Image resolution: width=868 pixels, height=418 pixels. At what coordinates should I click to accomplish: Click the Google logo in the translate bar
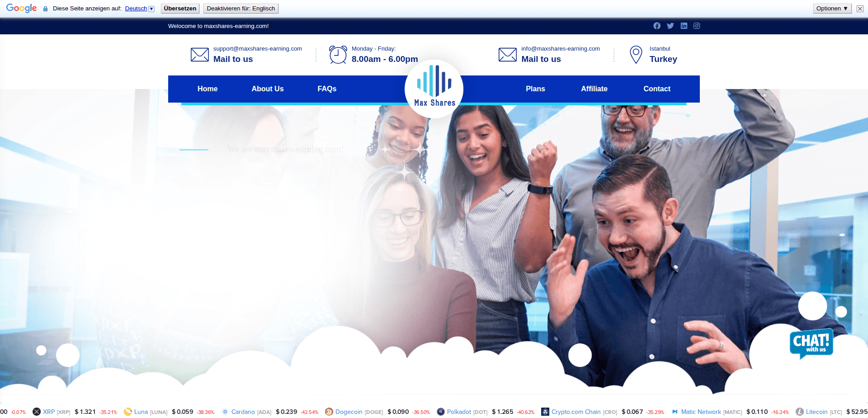[21, 8]
